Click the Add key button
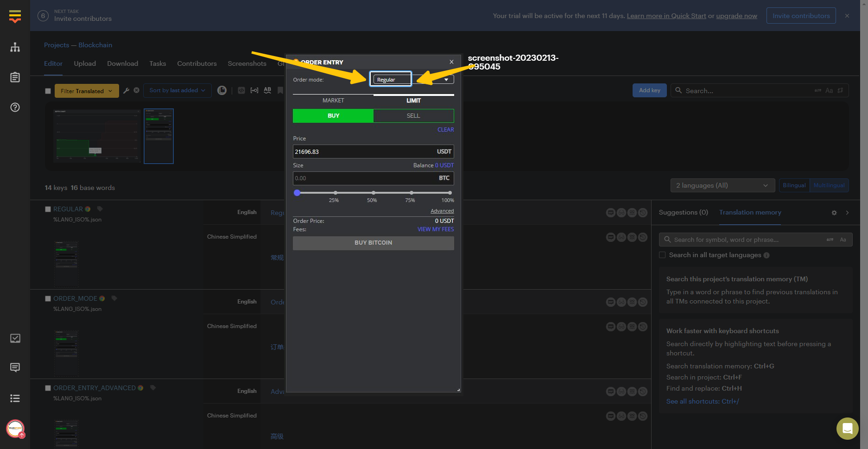The height and width of the screenshot is (449, 868). tap(649, 90)
